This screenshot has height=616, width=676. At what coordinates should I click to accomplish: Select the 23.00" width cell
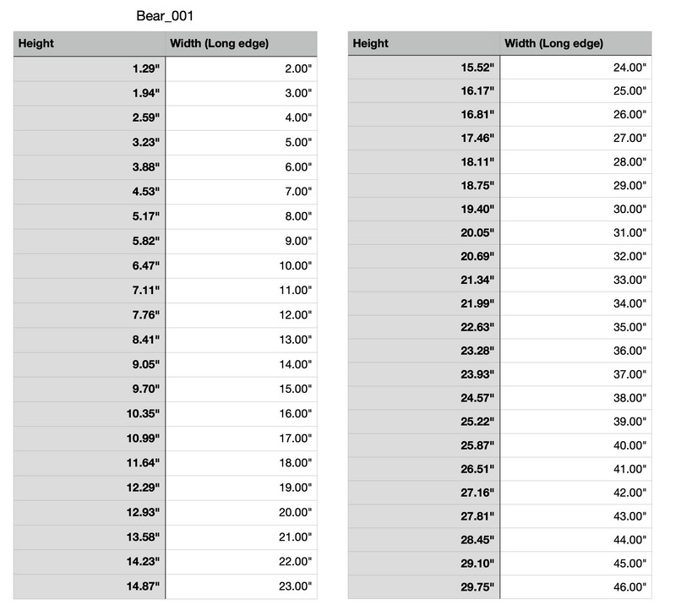(x=241, y=586)
